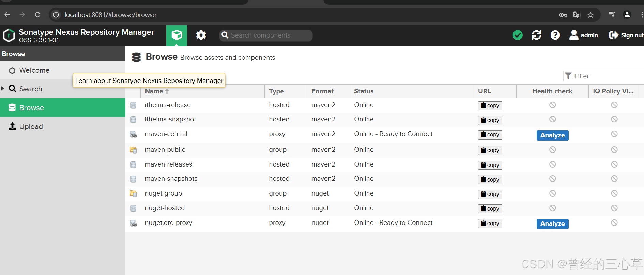
Task: Click the maven-public group folder icon
Action: [x=133, y=150]
